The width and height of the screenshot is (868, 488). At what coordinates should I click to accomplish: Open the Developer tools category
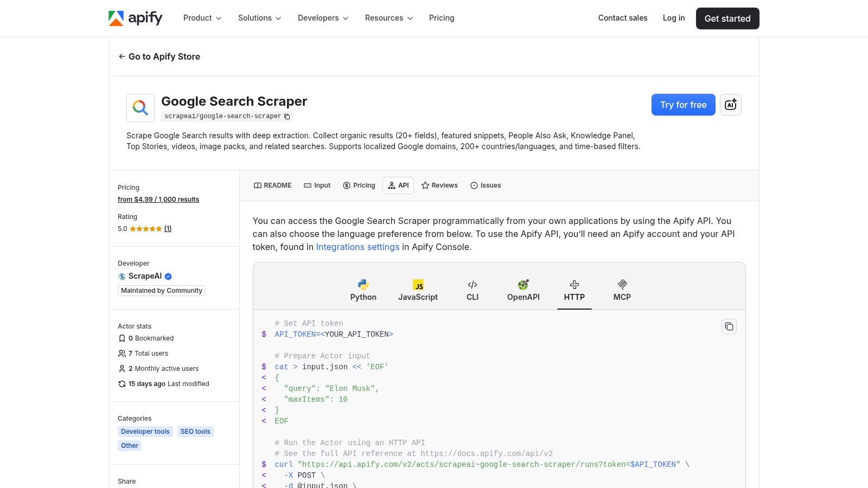click(145, 432)
